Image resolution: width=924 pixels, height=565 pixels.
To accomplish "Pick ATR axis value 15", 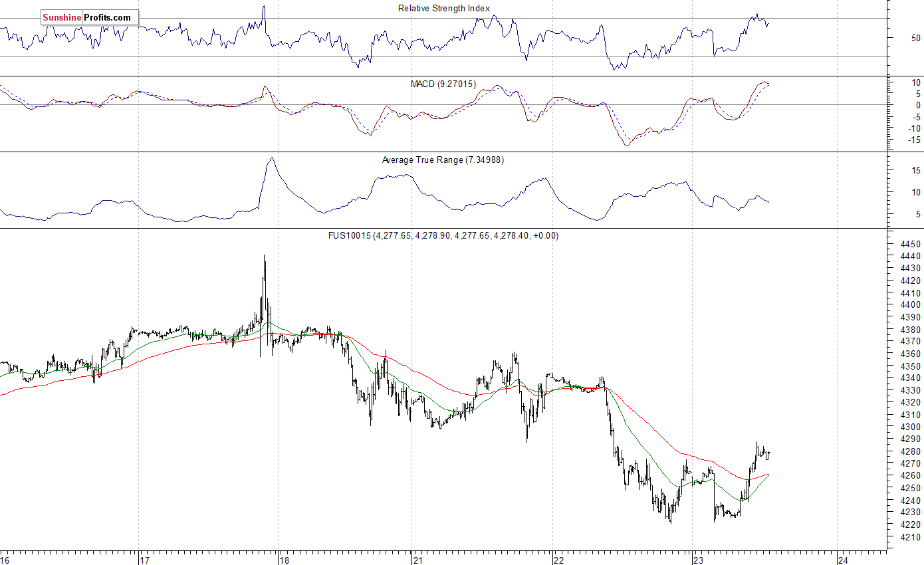I will point(915,170).
